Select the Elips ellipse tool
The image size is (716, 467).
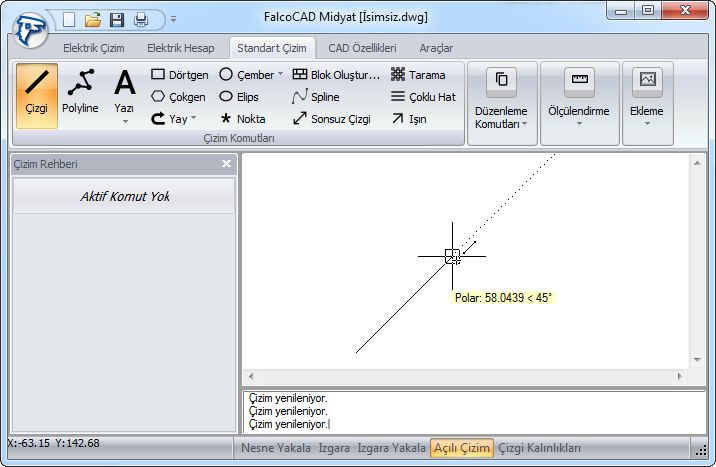click(x=239, y=97)
